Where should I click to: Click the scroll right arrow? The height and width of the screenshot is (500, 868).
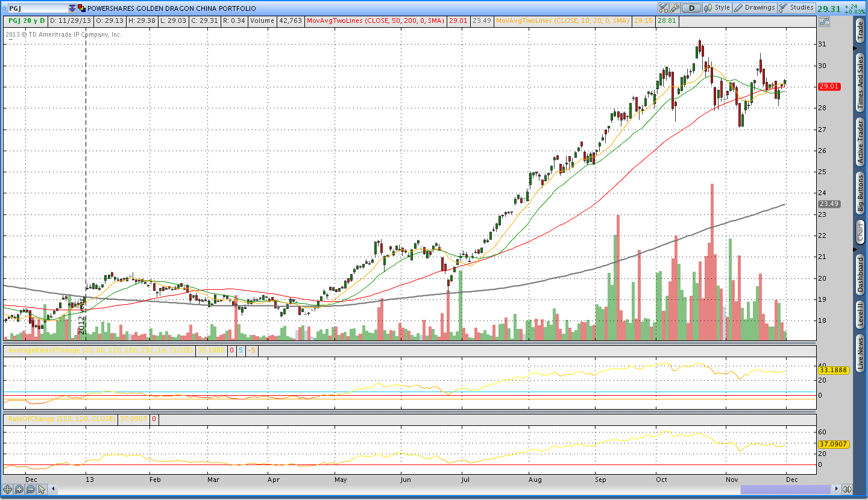[x=836, y=489]
